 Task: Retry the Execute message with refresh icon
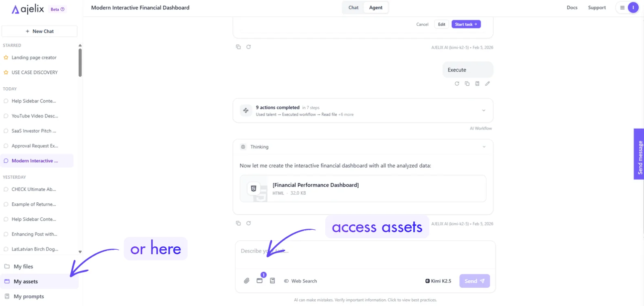click(x=457, y=84)
